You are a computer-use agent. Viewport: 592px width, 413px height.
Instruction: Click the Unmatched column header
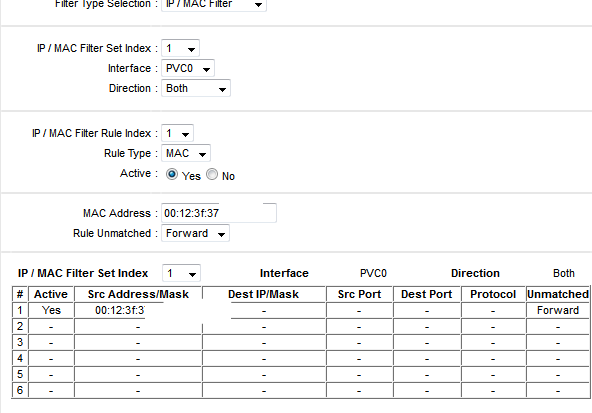coord(558,294)
